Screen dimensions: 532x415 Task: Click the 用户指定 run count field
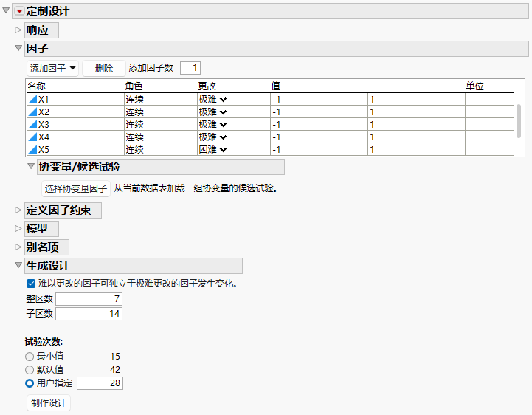pyautogui.click(x=100, y=383)
